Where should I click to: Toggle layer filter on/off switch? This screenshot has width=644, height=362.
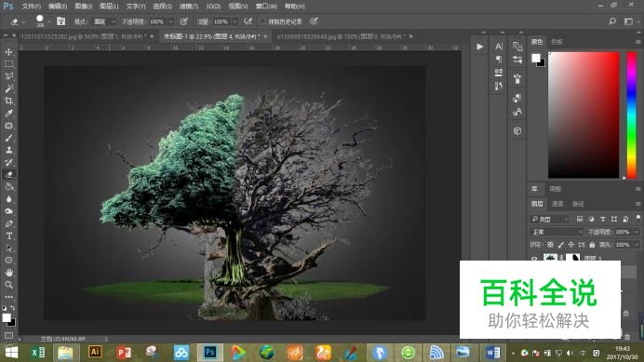637,218
